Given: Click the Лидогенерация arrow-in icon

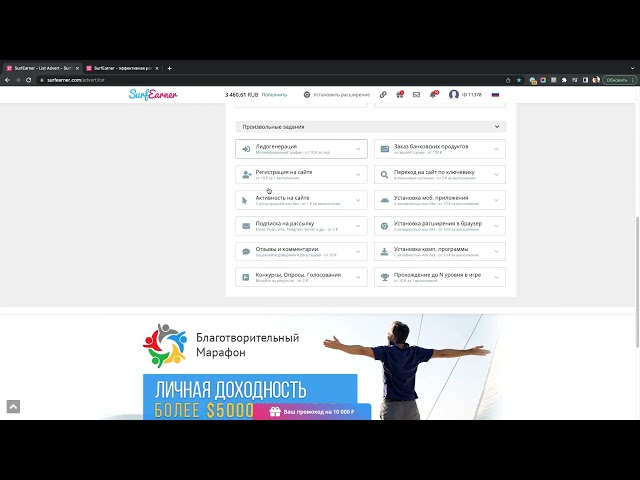Looking at the screenshot, I should (x=246, y=149).
